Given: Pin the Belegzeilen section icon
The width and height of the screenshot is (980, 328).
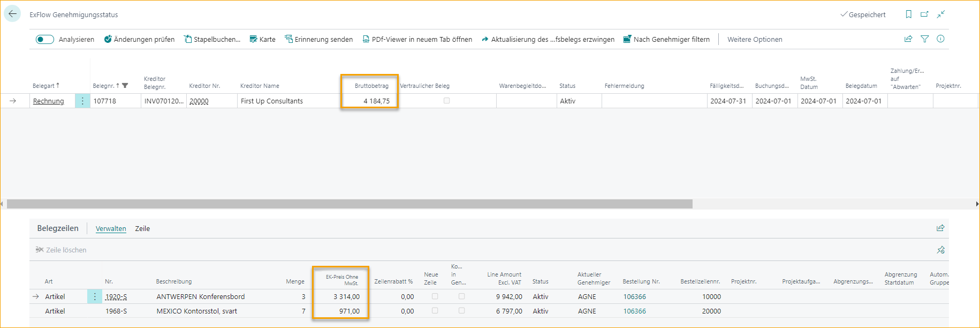Looking at the screenshot, I should [940, 250].
